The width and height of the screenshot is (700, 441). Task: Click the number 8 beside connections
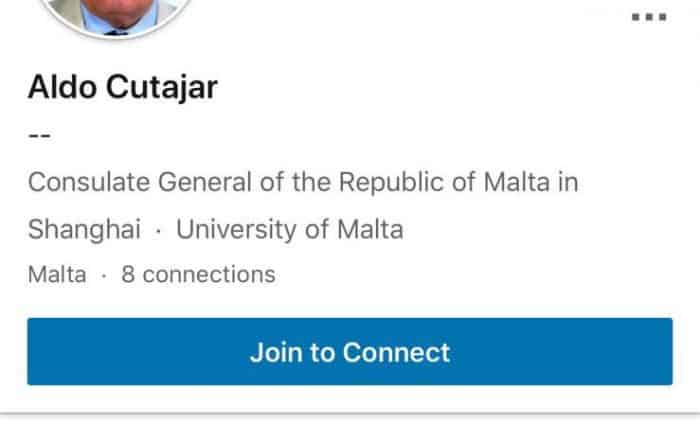128,273
